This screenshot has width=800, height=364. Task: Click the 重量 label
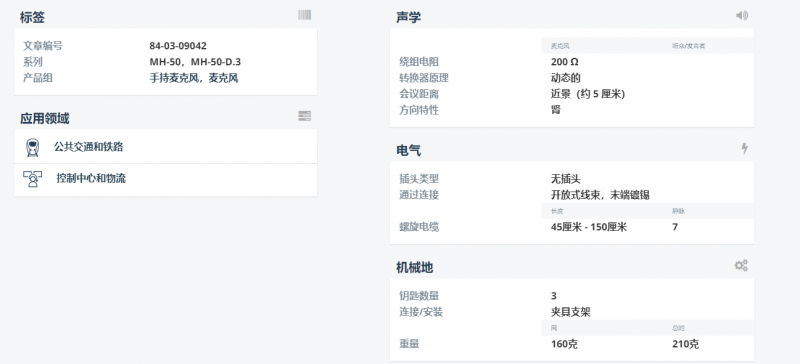(409, 344)
